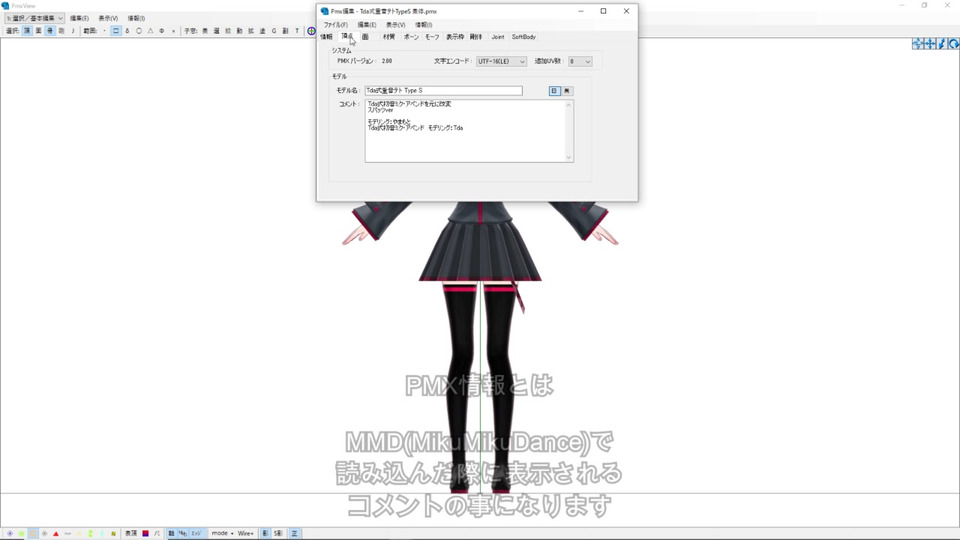Click the comment box scrollbar down arrow
The height and width of the screenshot is (540, 960).
(569, 157)
